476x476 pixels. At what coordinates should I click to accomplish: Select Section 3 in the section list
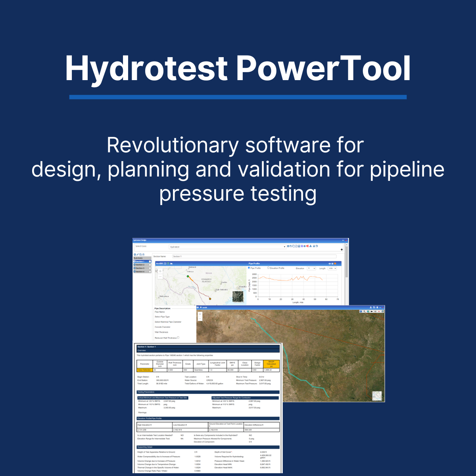140,268
